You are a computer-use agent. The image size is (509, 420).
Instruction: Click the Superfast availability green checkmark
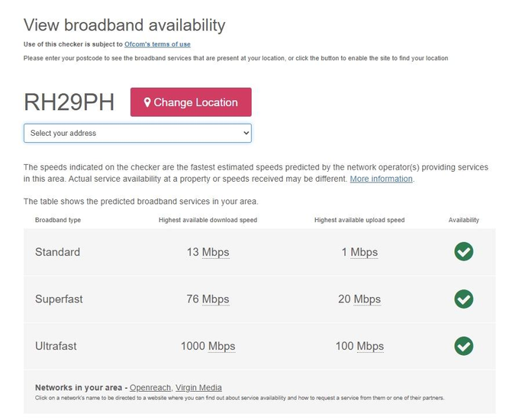coord(463,299)
